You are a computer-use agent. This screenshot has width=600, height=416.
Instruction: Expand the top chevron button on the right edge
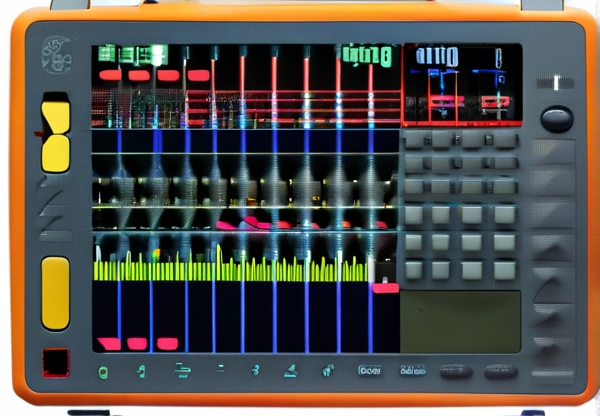tap(552, 152)
